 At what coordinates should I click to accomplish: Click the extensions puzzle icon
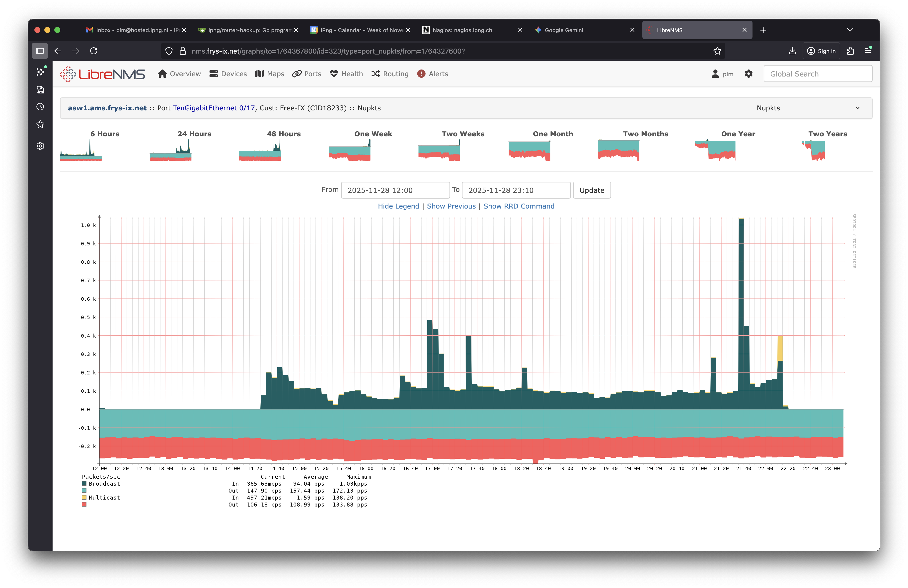point(850,51)
